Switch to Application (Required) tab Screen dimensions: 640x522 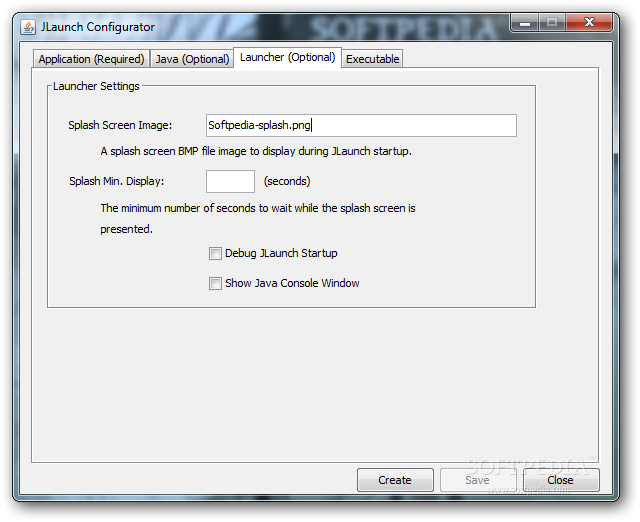pos(91,59)
